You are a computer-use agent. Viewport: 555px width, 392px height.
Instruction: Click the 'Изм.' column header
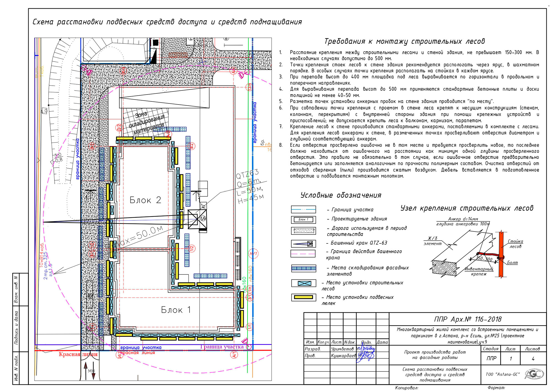[x=310, y=342]
